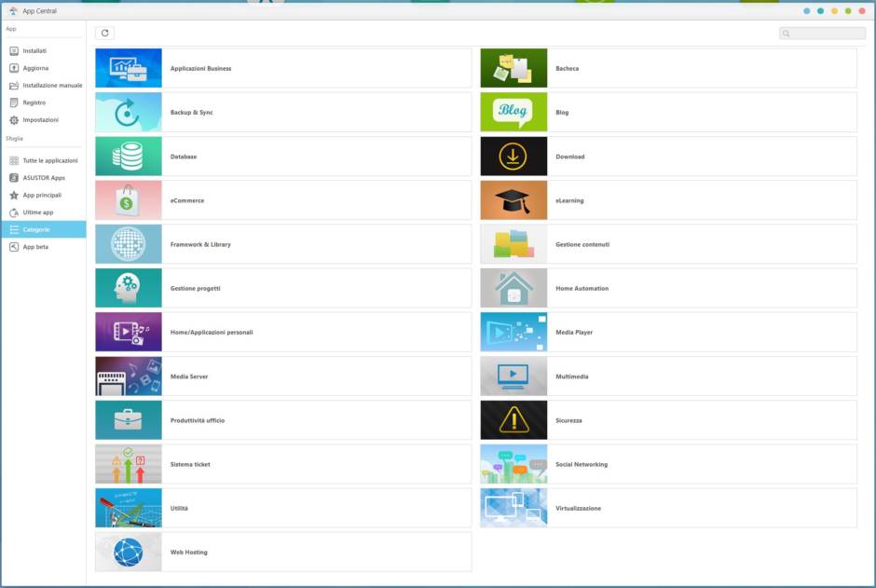Click the Blog category icon
Viewport: 876px width, 588px height.
[513, 113]
